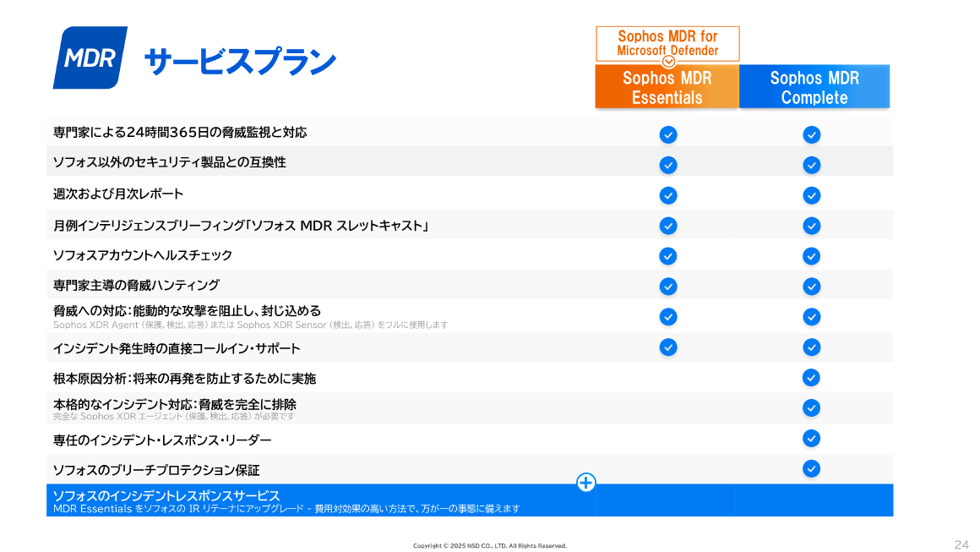The image size is (980, 552).
Task: Click the ソフォスのインシデントレスポンスサービス upgrade banner
Action: 338,499
